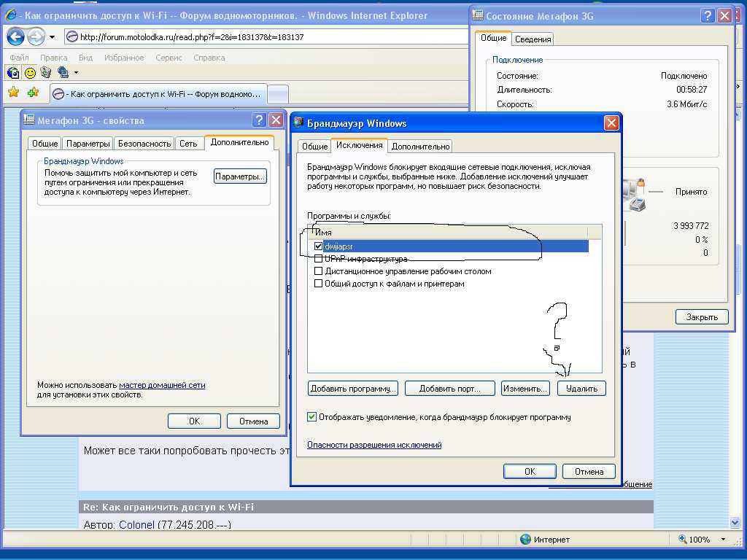Click the Add to Favorites star-plus icon
747x560 pixels.
[x=33, y=92]
